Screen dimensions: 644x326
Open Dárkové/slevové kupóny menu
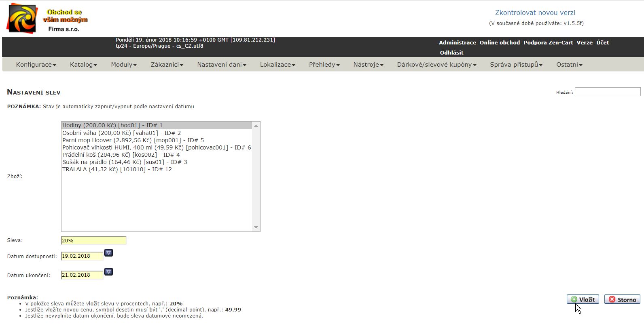click(436, 65)
